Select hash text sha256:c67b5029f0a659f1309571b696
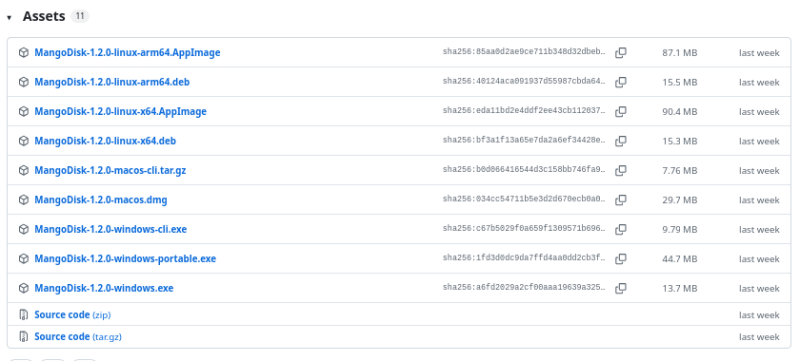The height and width of the screenshot is (361, 800). pyautogui.click(x=524, y=229)
